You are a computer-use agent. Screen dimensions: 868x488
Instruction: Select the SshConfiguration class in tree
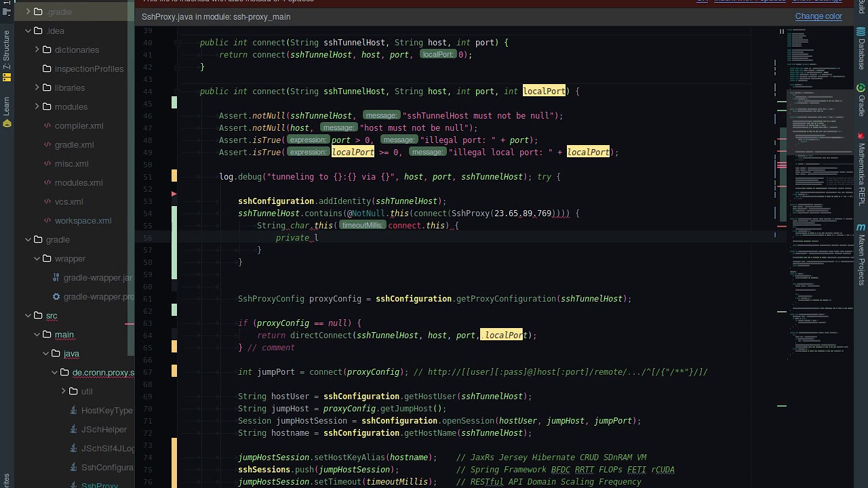coord(108,467)
